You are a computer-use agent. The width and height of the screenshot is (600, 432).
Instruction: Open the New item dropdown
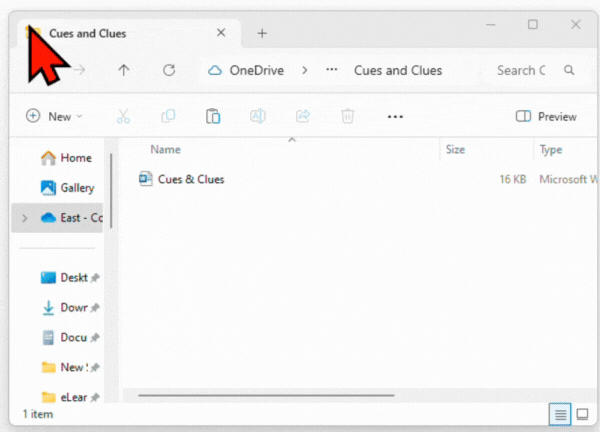[54, 116]
